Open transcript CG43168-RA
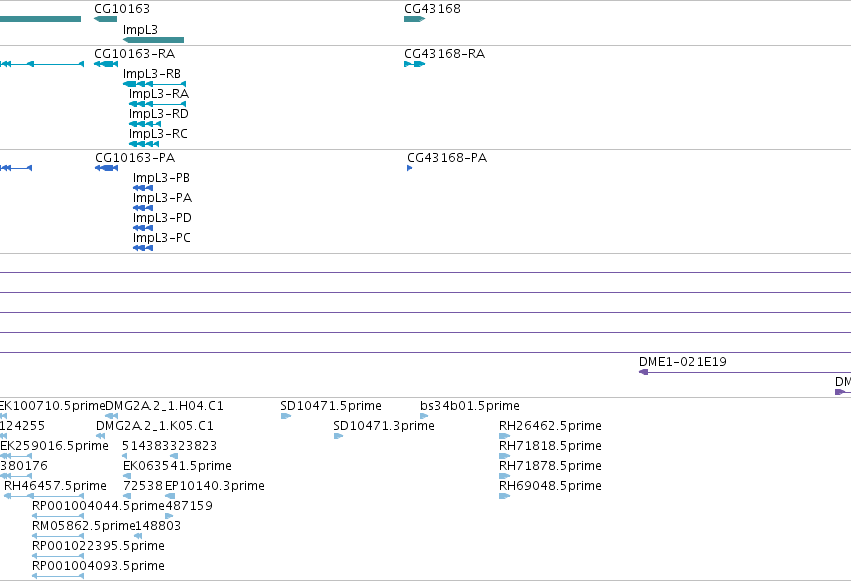Image resolution: width=851 pixels, height=581 pixels. 444,54
